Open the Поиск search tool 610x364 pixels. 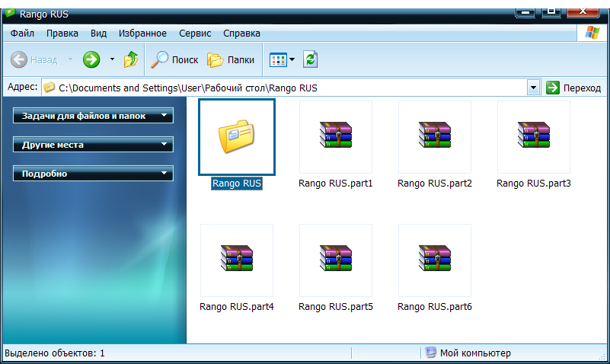coord(174,59)
